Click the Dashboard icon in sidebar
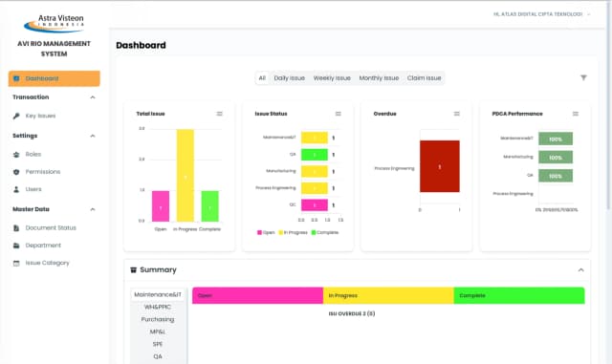 click(16, 78)
